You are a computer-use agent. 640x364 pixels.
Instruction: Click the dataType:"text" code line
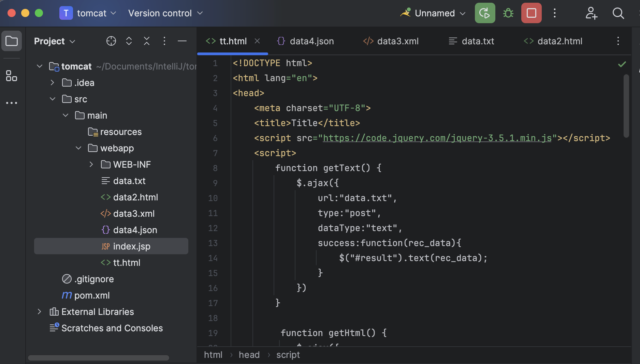[360, 228]
